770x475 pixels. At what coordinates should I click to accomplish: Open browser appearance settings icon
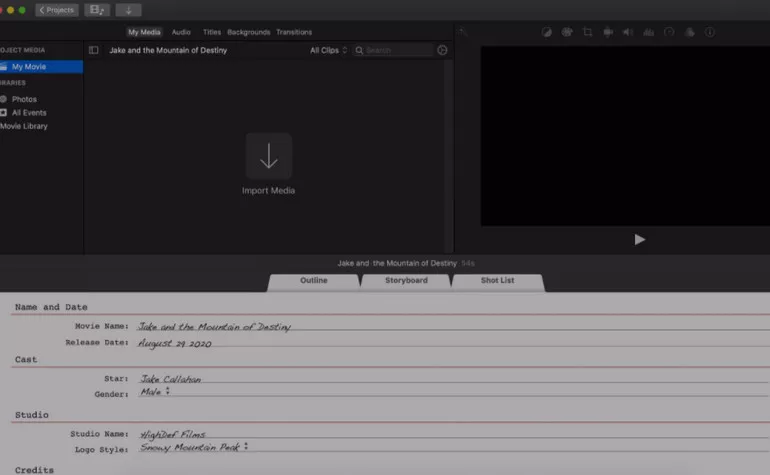click(x=442, y=50)
